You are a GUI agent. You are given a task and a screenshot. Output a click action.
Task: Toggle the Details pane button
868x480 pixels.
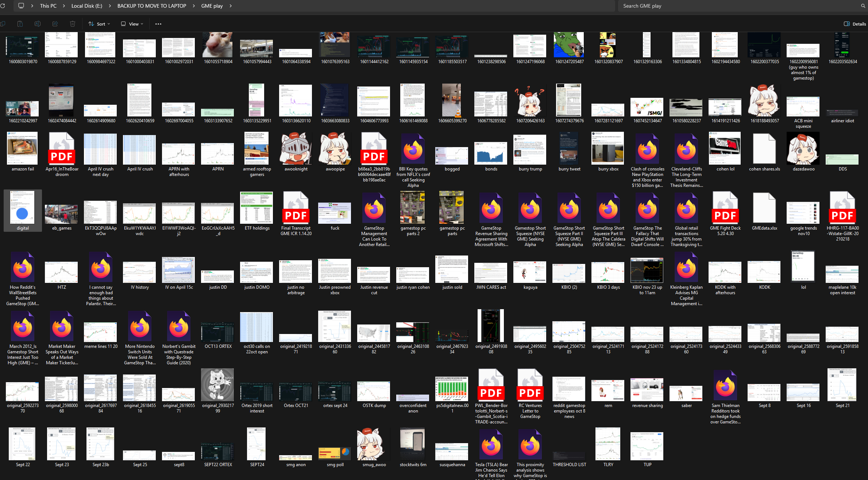point(855,24)
